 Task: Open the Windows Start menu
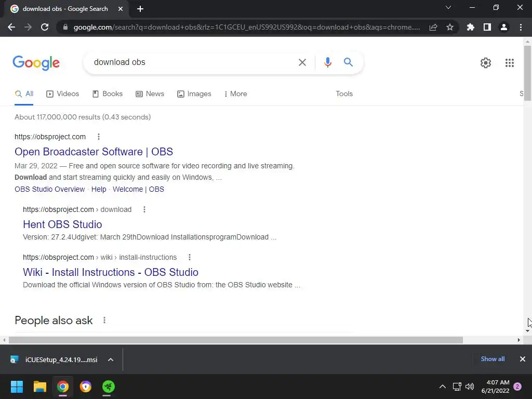click(x=17, y=387)
